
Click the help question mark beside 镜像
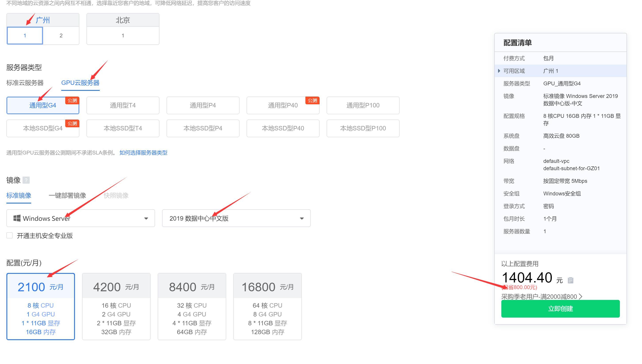26,180
